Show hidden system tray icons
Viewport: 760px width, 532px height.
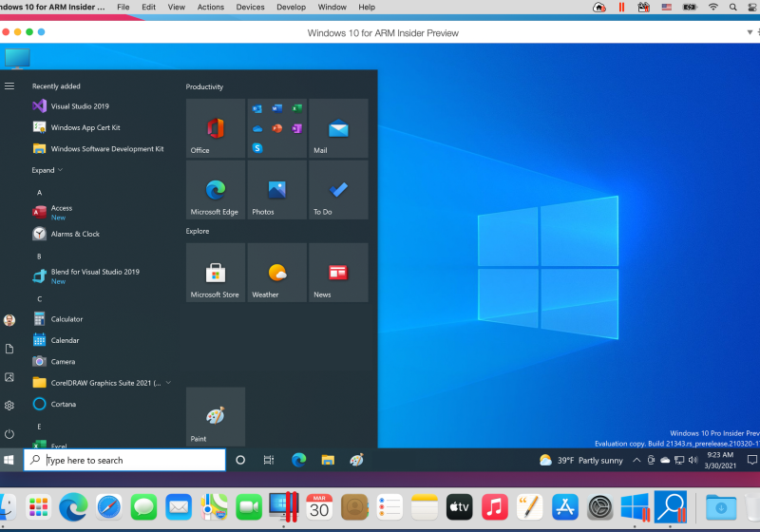coord(636,460)
